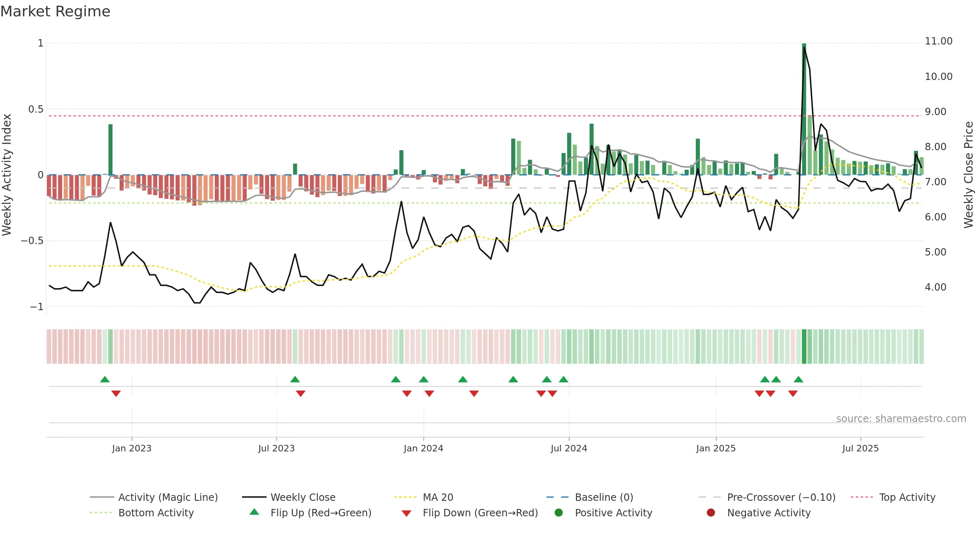The height and width of the screenshot is (551, 980).
Task: Toggle Top Activity legend entry
Action: (x=893, y=497)
